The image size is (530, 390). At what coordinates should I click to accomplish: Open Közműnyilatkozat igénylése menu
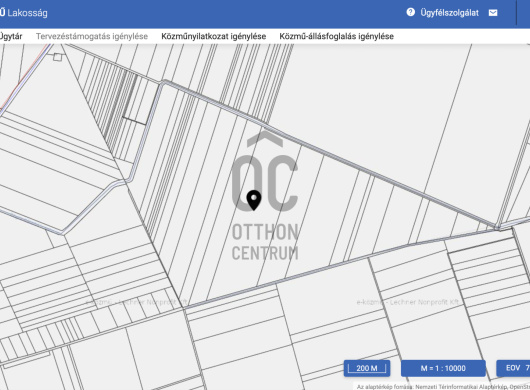(x=214, y=36)
